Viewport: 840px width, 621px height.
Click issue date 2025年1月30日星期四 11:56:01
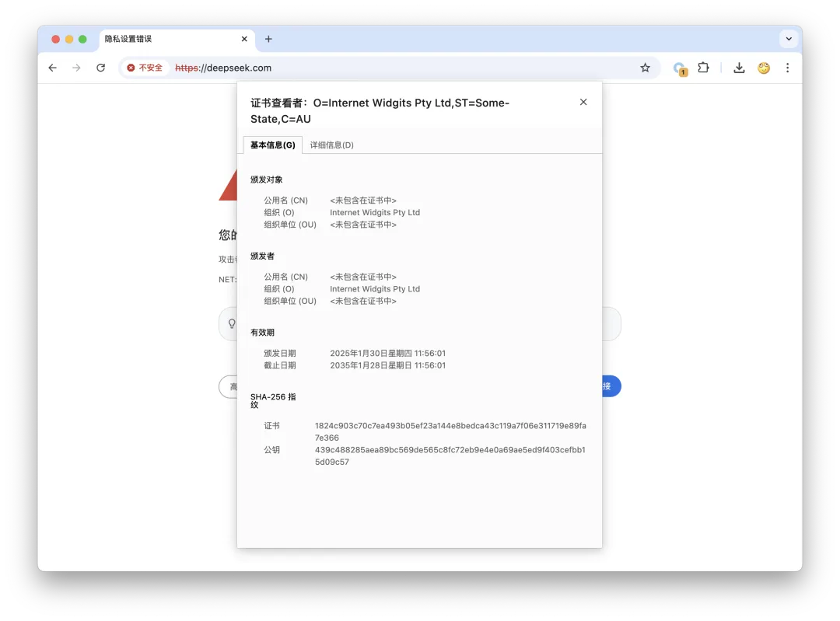(x=388, y=354)
